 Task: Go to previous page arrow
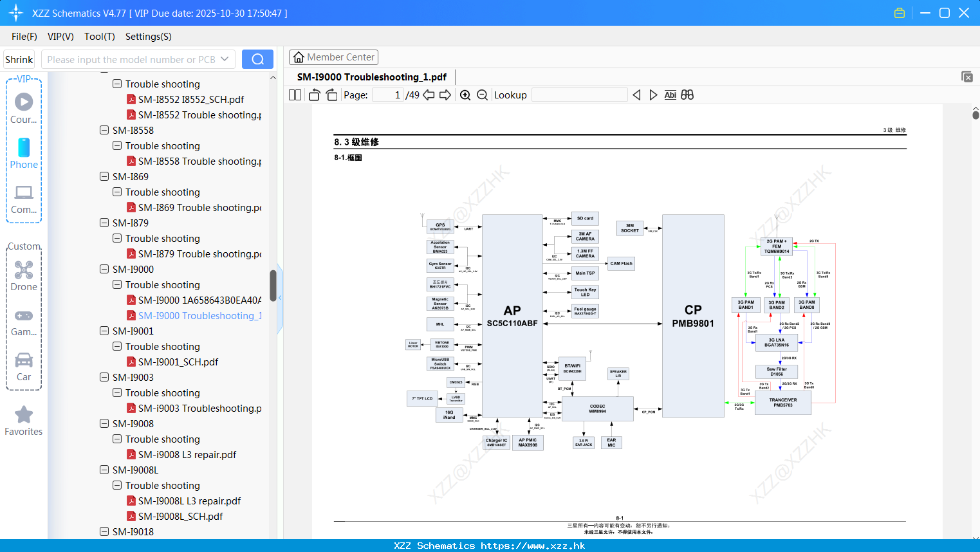point(429,95)
